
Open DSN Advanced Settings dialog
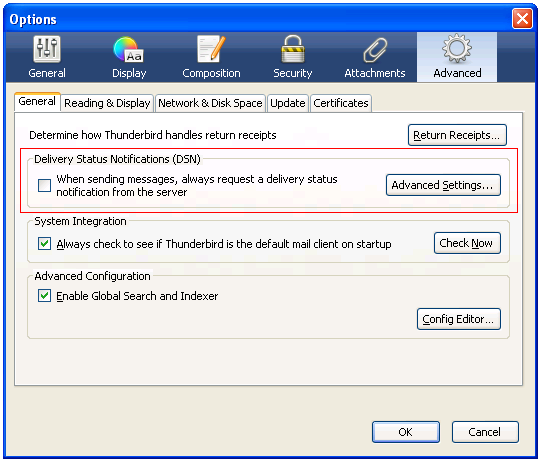tap(443, 185)
